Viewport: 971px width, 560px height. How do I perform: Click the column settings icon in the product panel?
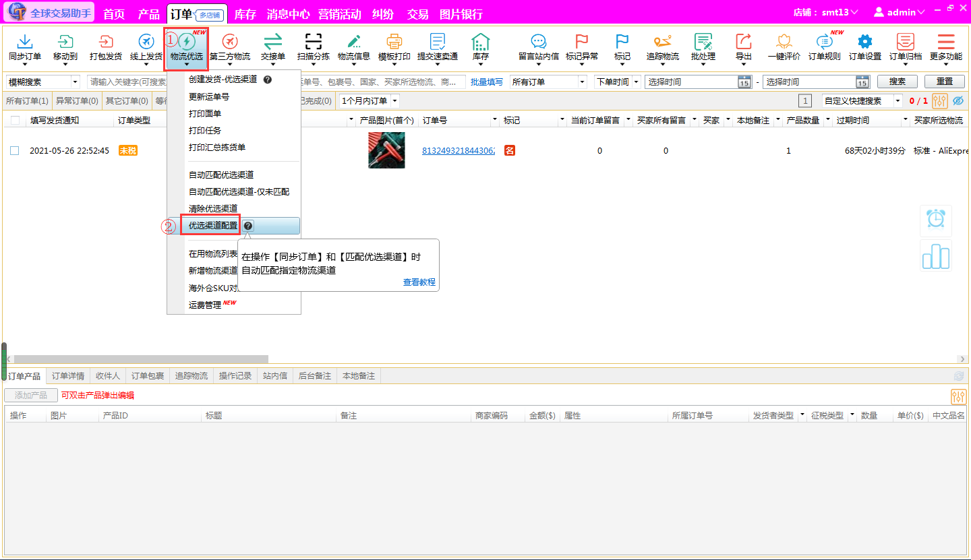pyautogui.click(x=958, y=396)
